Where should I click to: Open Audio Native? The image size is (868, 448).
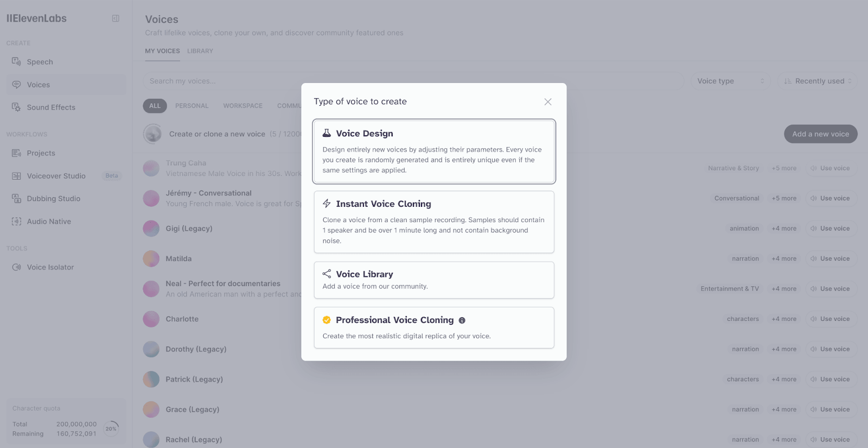point(48,221)
